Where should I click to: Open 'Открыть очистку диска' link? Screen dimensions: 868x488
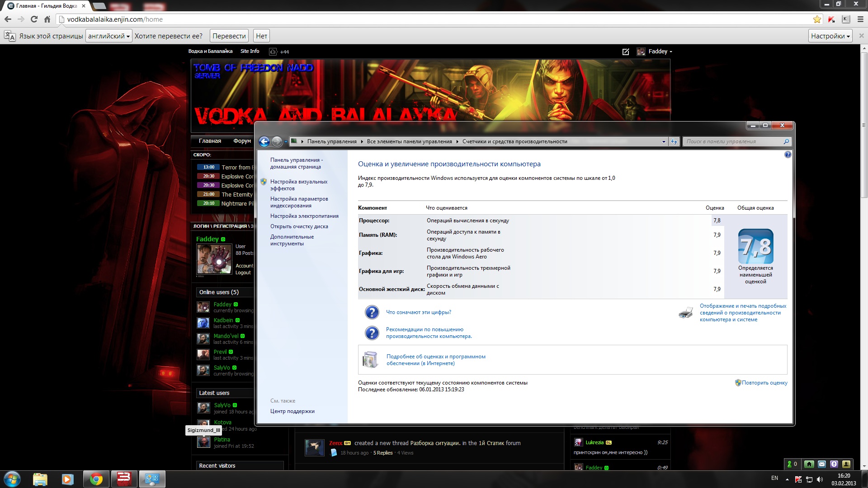(x=299, y=226)
